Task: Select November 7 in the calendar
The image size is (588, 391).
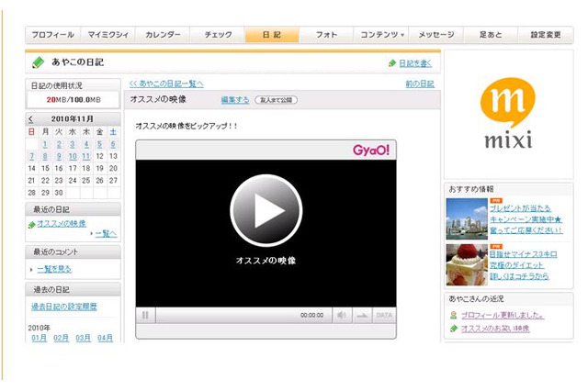Action: click(31, 156)
